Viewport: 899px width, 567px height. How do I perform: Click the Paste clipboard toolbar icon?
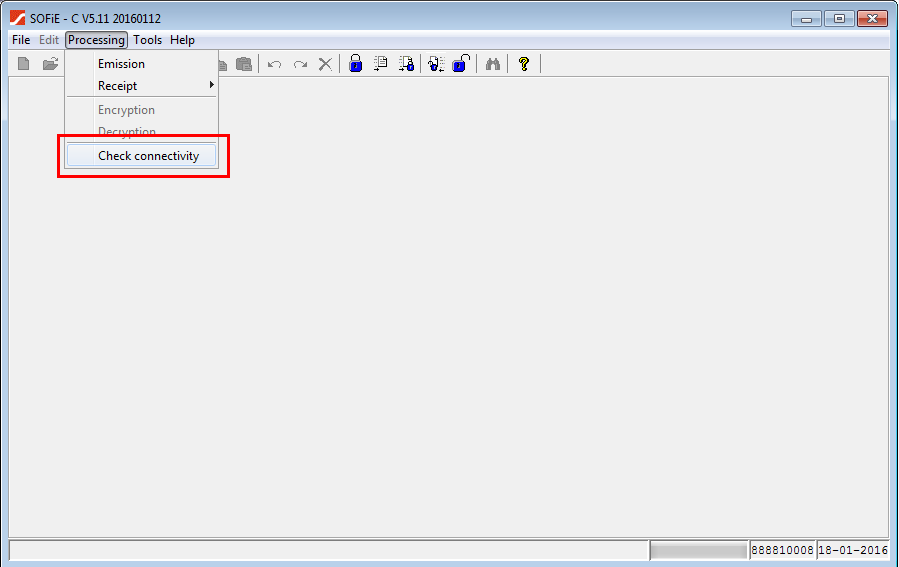pyautogui.click(x=243, y=64)
